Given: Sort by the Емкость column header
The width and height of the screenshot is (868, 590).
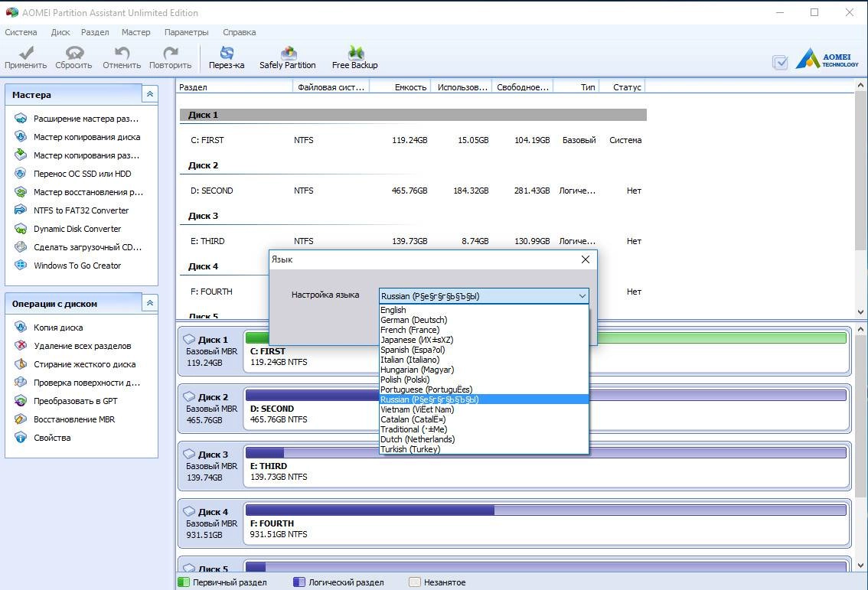Looking at the screenshot, I should click(400, 87).
